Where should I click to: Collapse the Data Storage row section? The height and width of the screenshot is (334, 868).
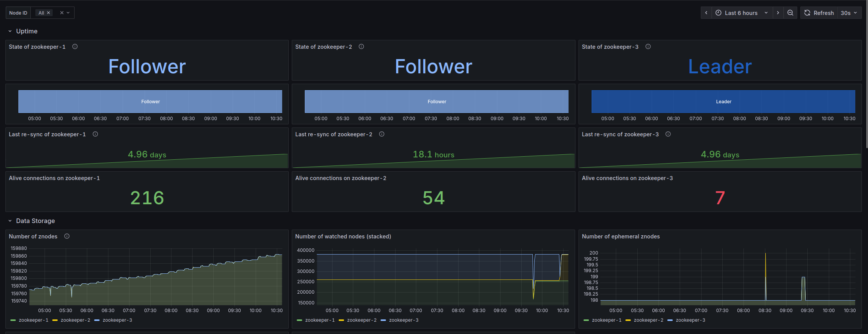tap(10, 221)
